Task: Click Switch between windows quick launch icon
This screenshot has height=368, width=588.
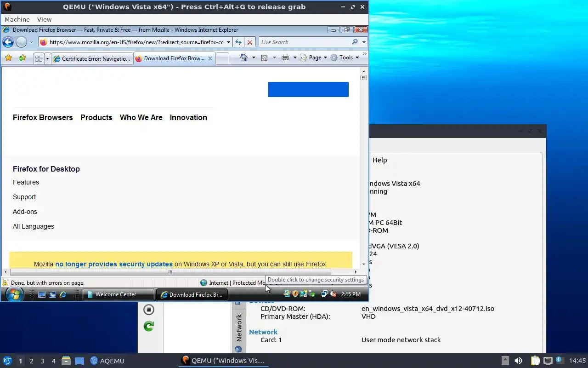Action: tap(52, 294)
